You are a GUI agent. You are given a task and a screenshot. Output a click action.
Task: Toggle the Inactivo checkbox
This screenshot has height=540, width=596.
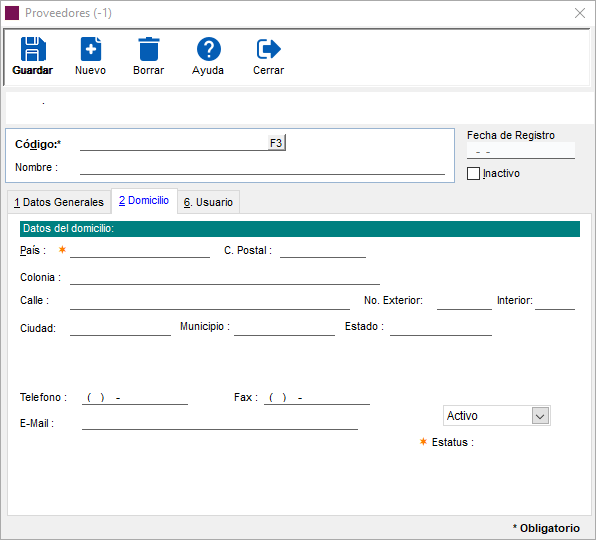tap(473, 174)
